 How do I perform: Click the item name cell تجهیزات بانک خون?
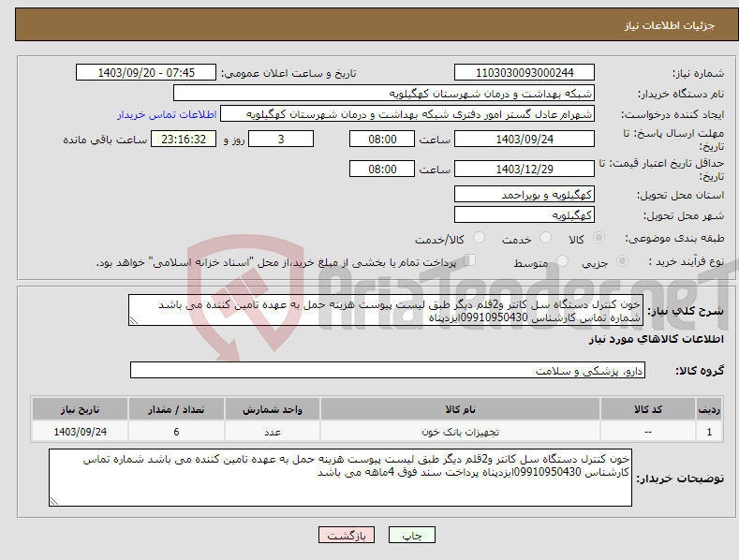460,432
